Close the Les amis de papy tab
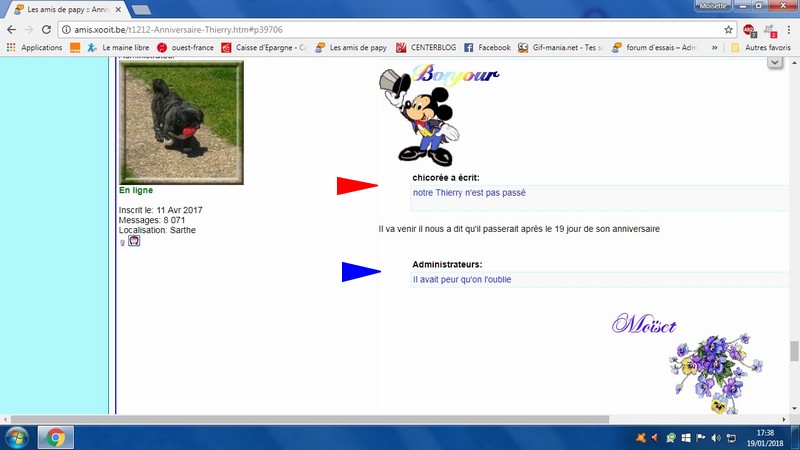The image size is (800, 450). (x=118, y=9)
